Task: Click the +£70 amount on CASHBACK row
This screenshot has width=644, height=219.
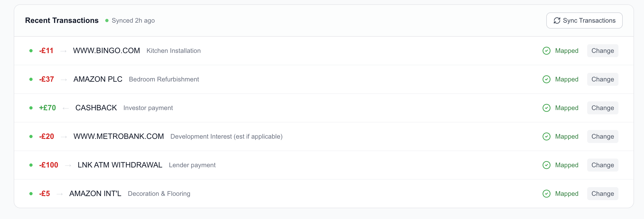Action: [47, 108]
